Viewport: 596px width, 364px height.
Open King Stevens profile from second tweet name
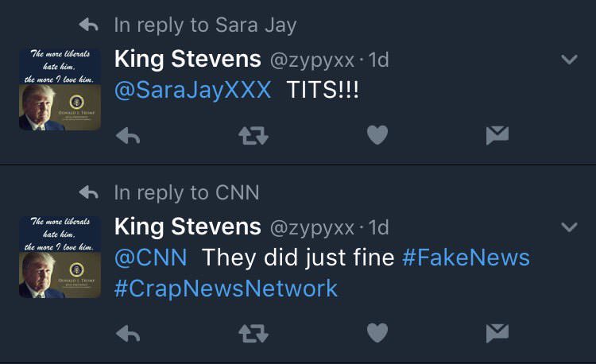(188, 227)
